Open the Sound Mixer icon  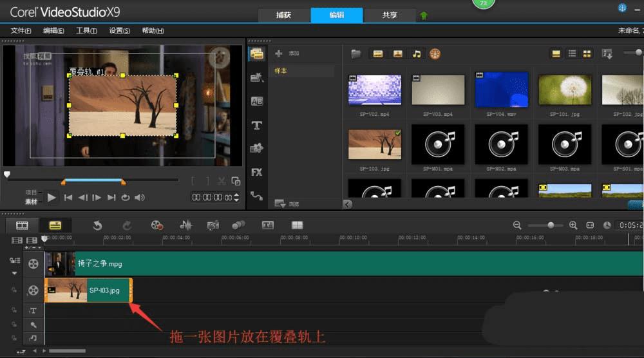pos(185,225)
